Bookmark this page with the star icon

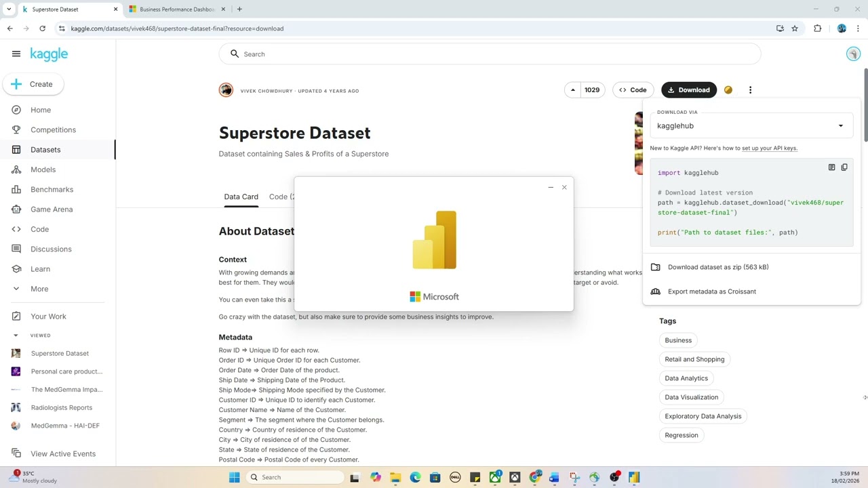795,28
